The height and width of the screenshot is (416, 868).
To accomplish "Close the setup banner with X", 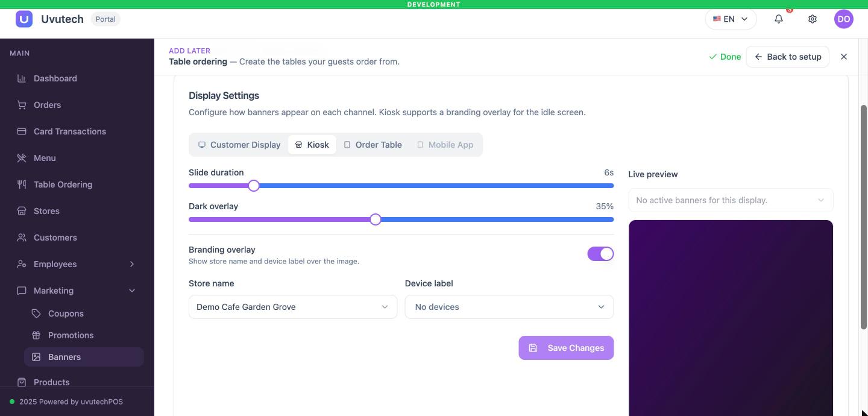I will click(844, 57).
